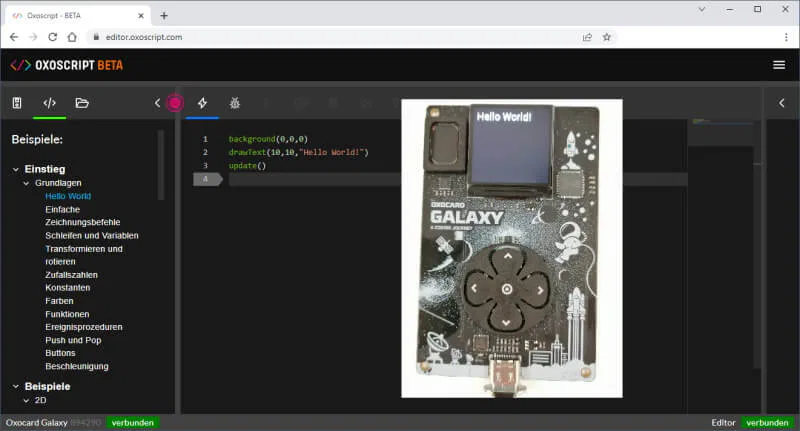The height and width of the screenshot is (431, 800).
Task: Bookmark the page with the star icon
Action: click(x=606, y=37)
